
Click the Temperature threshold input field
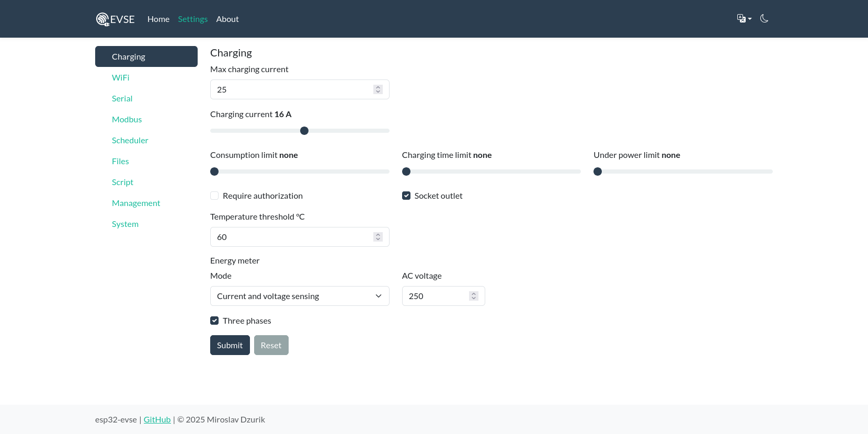(300, 237)
